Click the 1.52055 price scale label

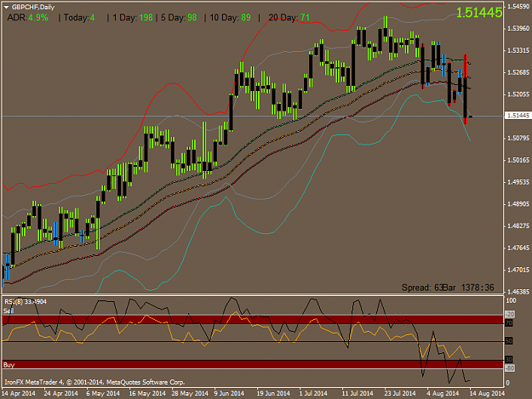click(518, 94)
